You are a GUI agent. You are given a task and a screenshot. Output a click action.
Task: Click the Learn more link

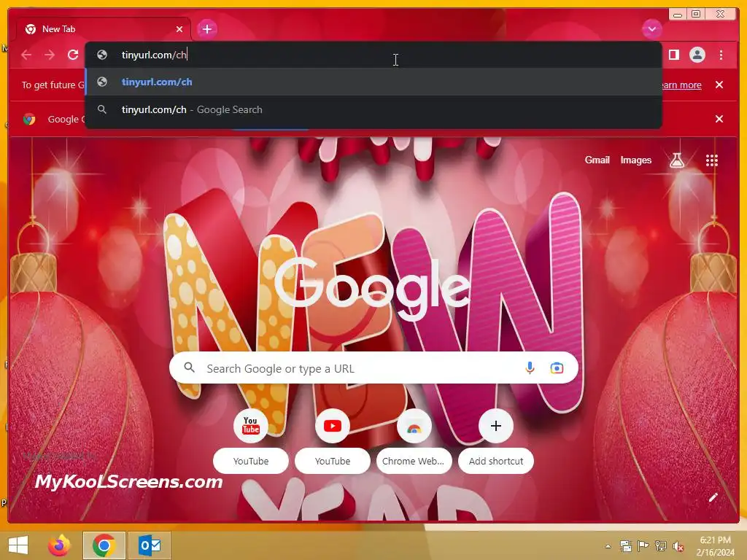[681, 85]
